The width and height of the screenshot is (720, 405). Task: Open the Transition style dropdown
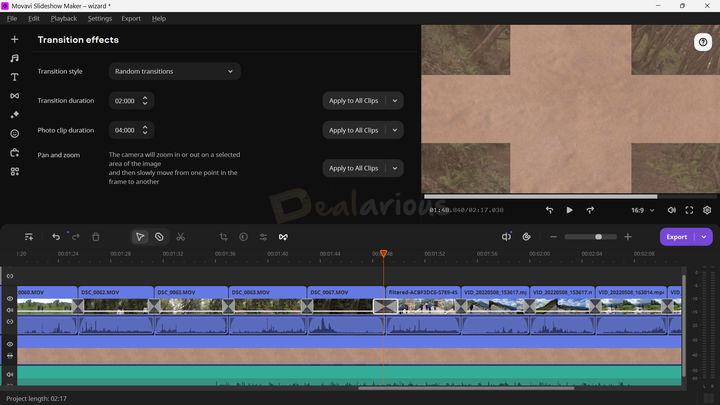(x=174, y=71)
